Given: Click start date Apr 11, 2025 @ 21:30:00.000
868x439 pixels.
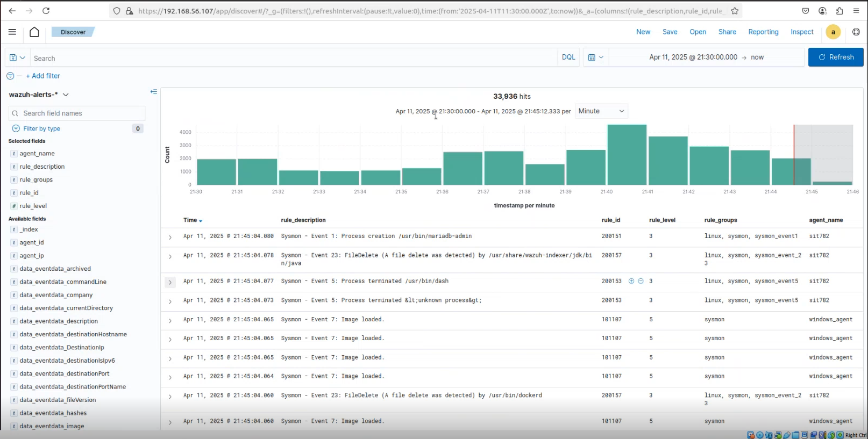Looking at the screenshot, I should (x=693, y=57).
